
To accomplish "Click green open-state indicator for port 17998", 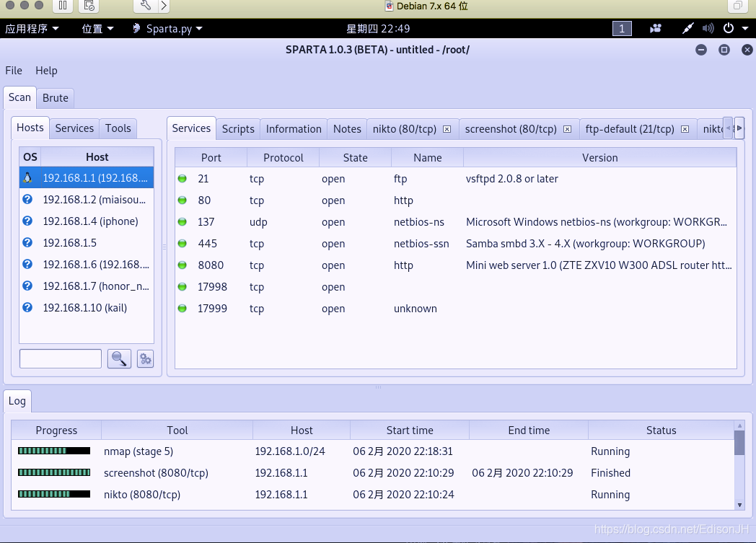I will [183, 287].
